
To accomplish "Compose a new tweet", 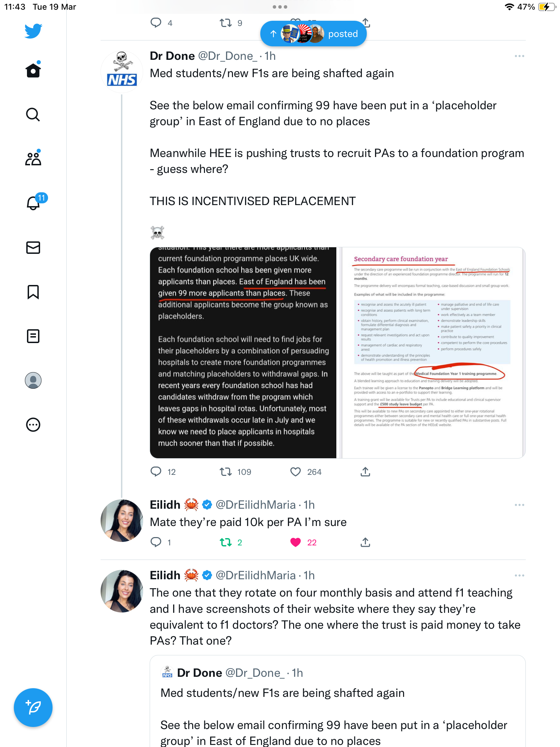I will [x=33, y=708].
